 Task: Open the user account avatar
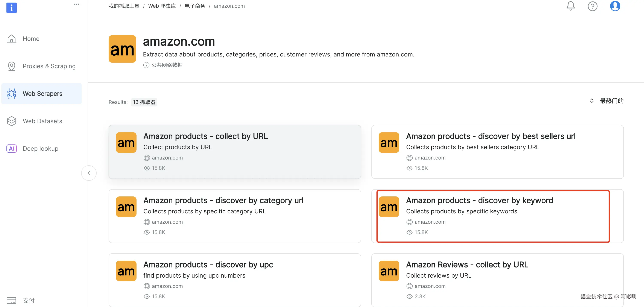[x=615, y=6]
